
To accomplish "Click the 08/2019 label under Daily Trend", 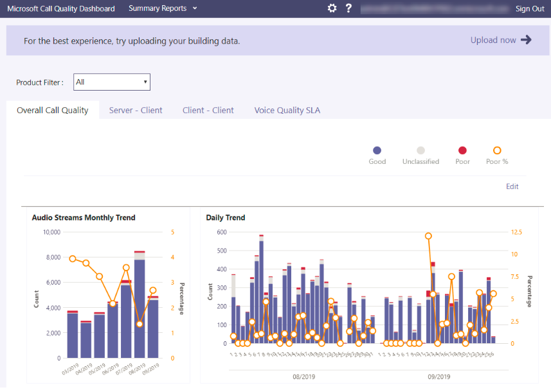I will pyautogui.click(x=303, y=377).
